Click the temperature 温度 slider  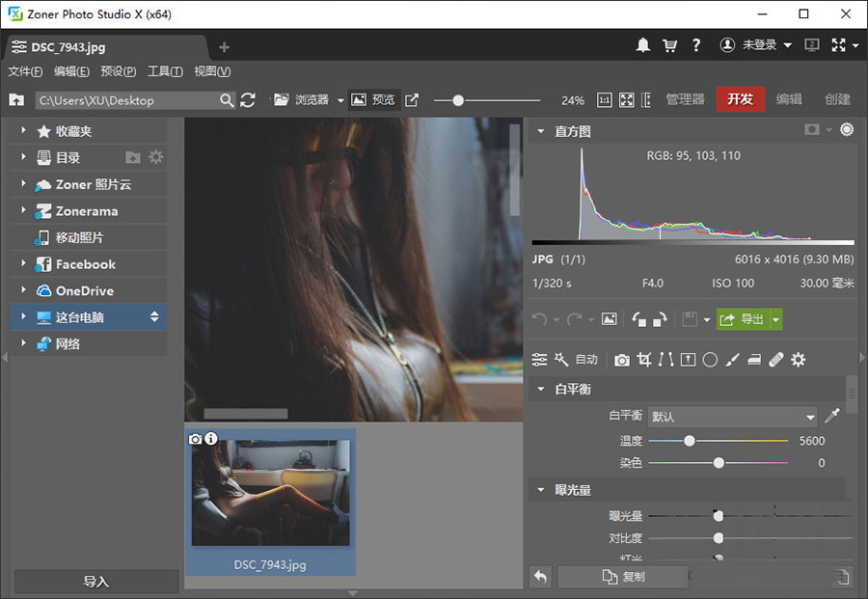718,441
